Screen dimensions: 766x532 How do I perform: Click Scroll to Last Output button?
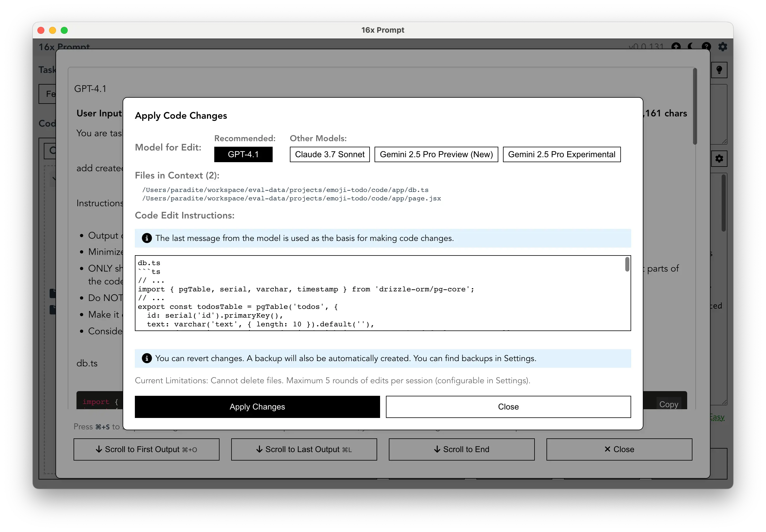[x=304, y=449]
